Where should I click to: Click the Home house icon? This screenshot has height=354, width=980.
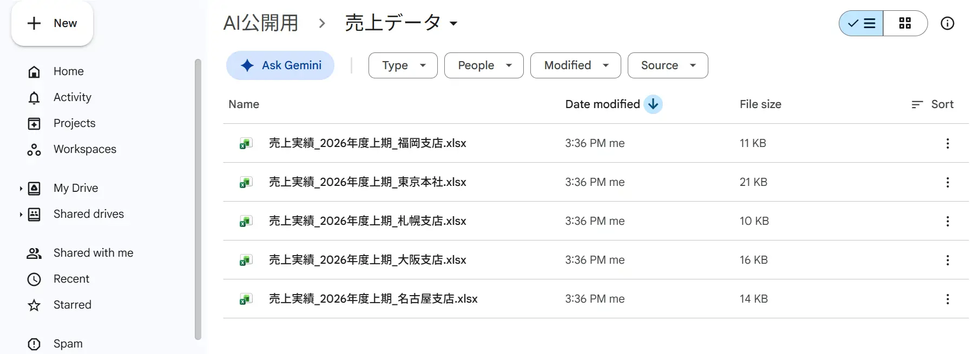(34, 72)
